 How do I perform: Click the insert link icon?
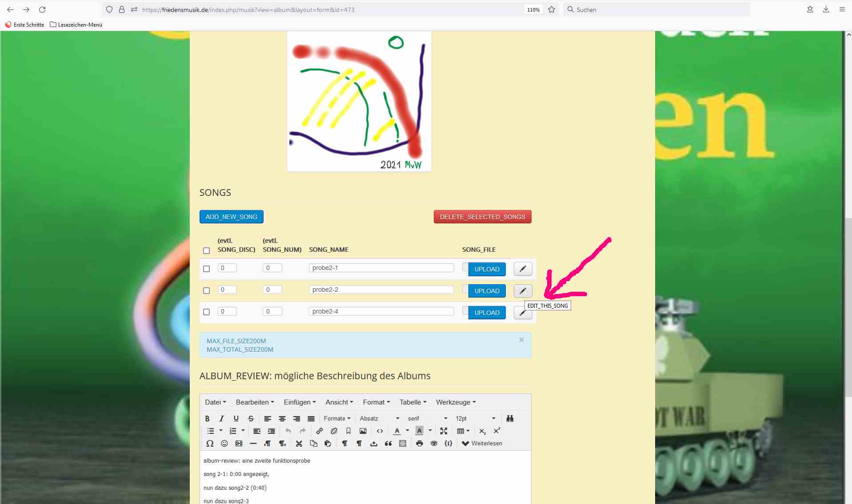coord(320,431)
